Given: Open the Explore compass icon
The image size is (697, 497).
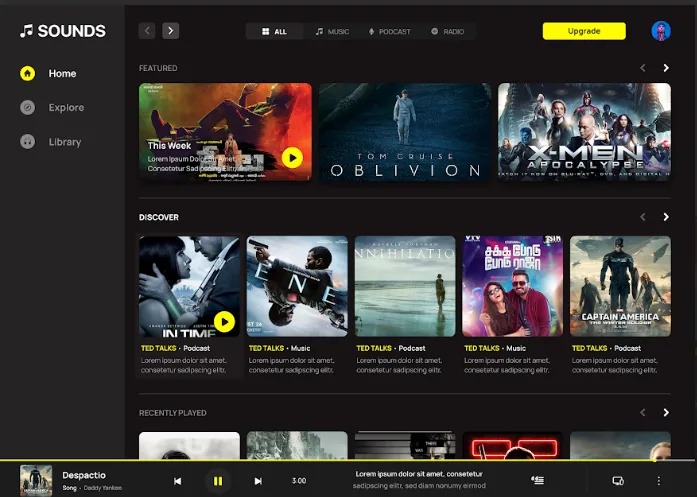Looking at the screenshot, I should (x=28, y=108).
